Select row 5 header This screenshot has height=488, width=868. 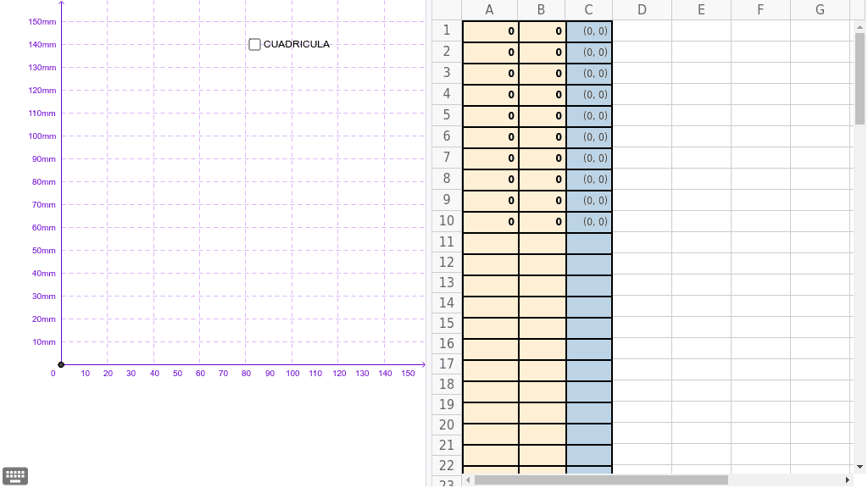[447, 115]
